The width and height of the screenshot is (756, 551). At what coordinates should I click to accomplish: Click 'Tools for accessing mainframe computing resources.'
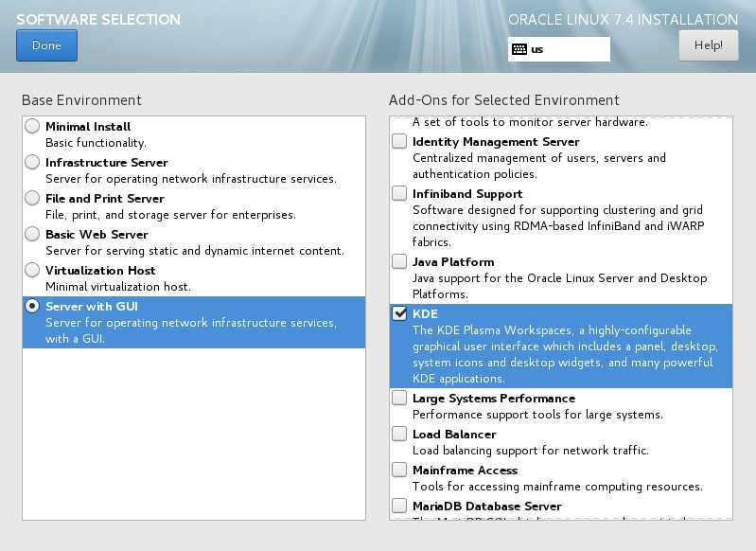coord(558,487)
